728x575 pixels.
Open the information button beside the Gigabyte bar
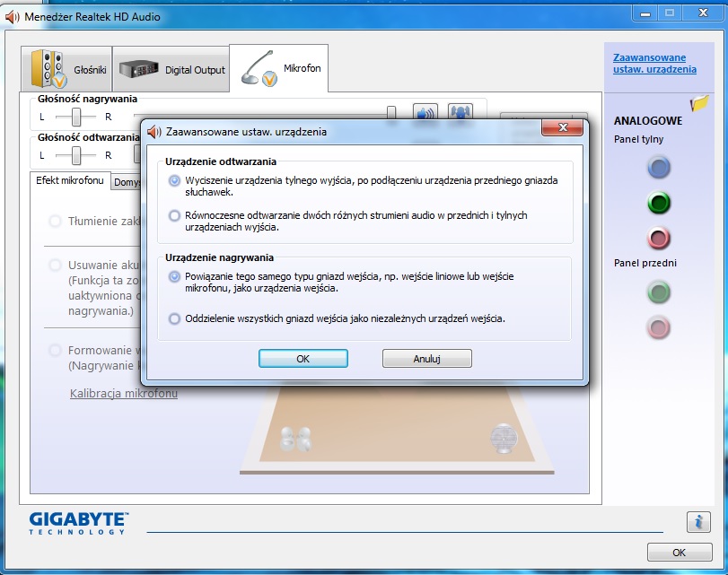698,522
